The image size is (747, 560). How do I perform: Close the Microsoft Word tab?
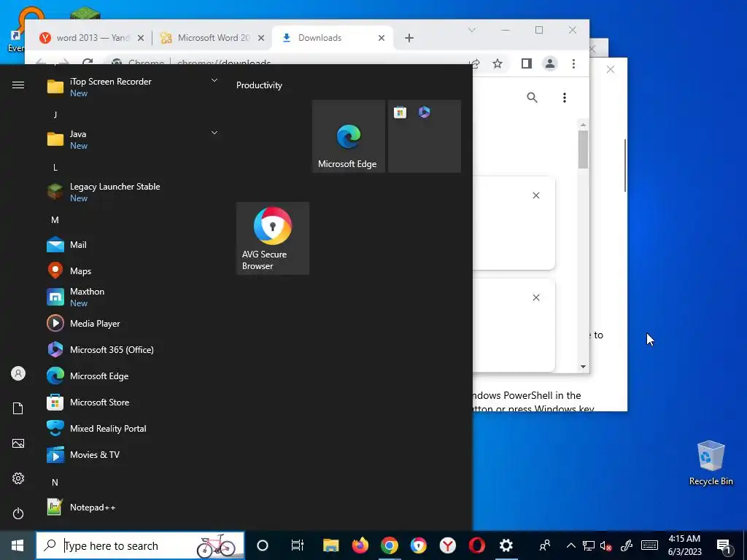tap(261, 38)
